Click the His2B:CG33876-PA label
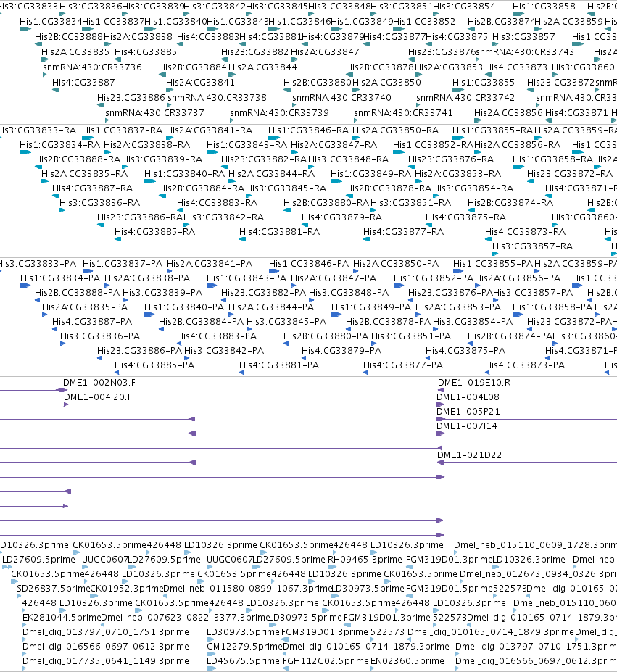Image resolution: width=617 pixels, height=672 pixels. point(451,292)
